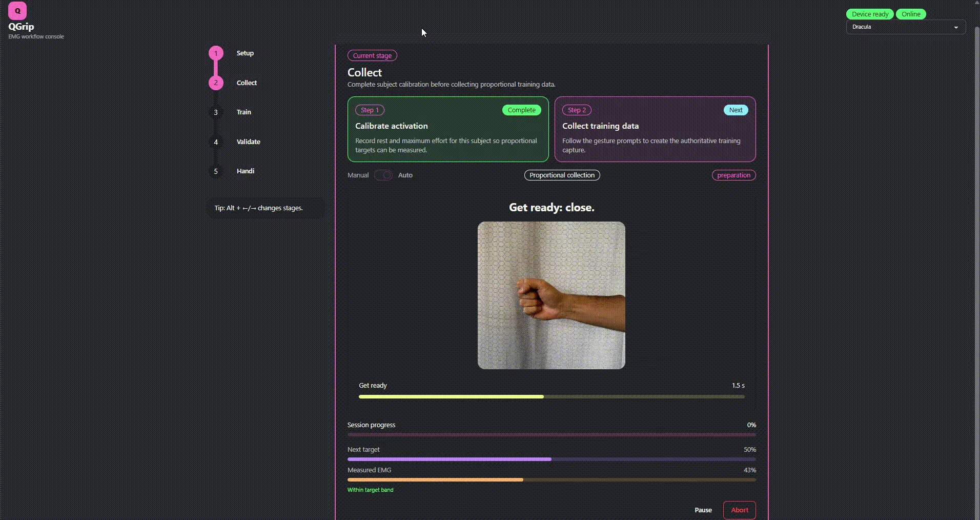Click the Complete badge on Step 1
Image resolution: width=980 pixels, height=520 pixels.
[522, 110]
